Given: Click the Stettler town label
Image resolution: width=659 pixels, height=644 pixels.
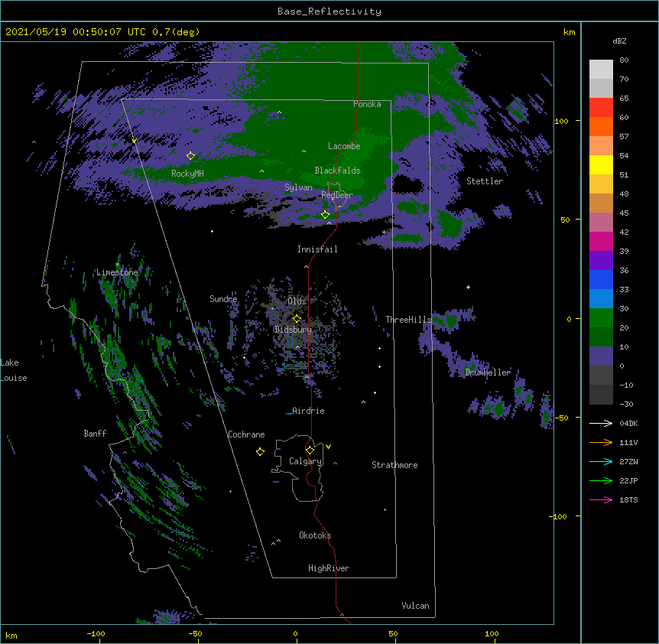Looking at the screenshot, I should pos(485,181).
